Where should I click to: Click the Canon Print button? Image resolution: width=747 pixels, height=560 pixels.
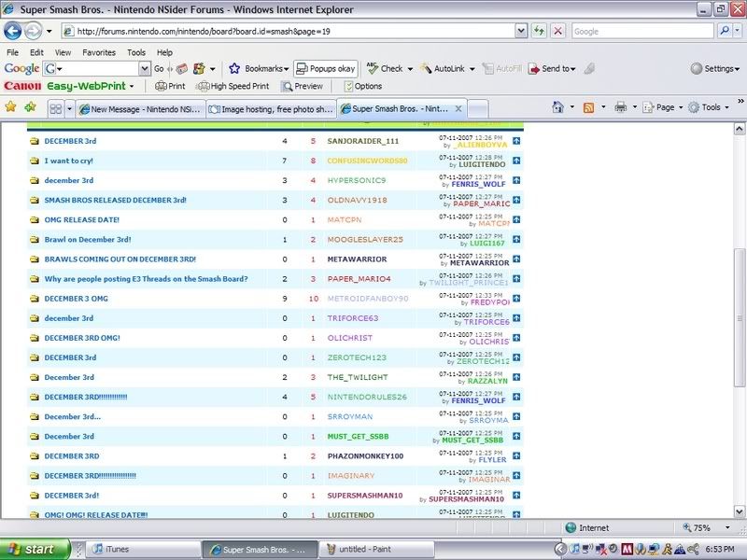[170, 86]
